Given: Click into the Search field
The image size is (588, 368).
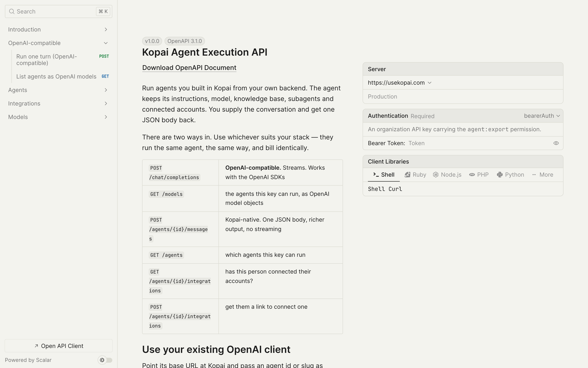Looking at the screenshot, I should (x=59, y=11).
